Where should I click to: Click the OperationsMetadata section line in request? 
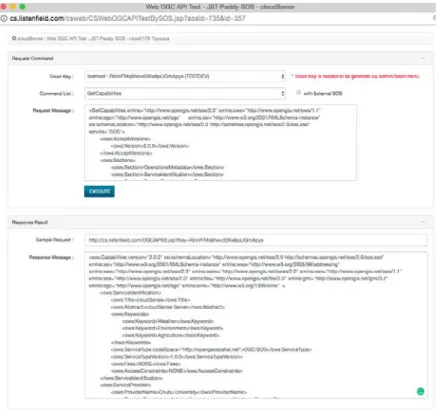[x=167, y=167]
